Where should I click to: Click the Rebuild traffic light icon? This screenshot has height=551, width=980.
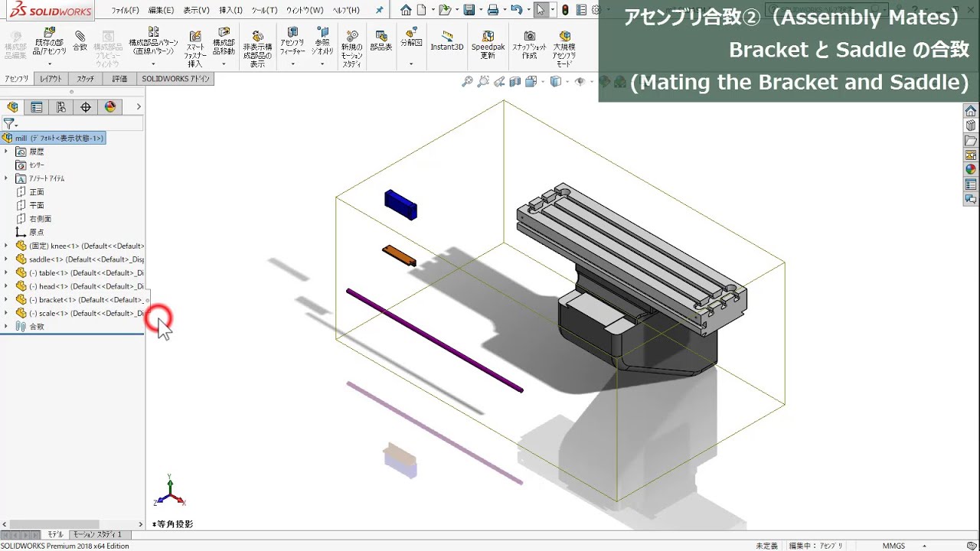click(565, 10)
